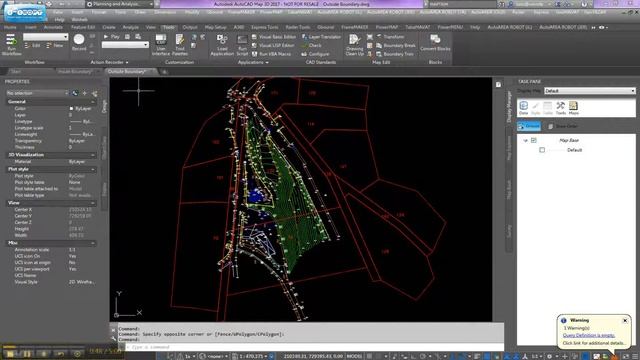Click the Tools icon in Task Pane
Screen dimensions: 640x360
click(561, 108)
